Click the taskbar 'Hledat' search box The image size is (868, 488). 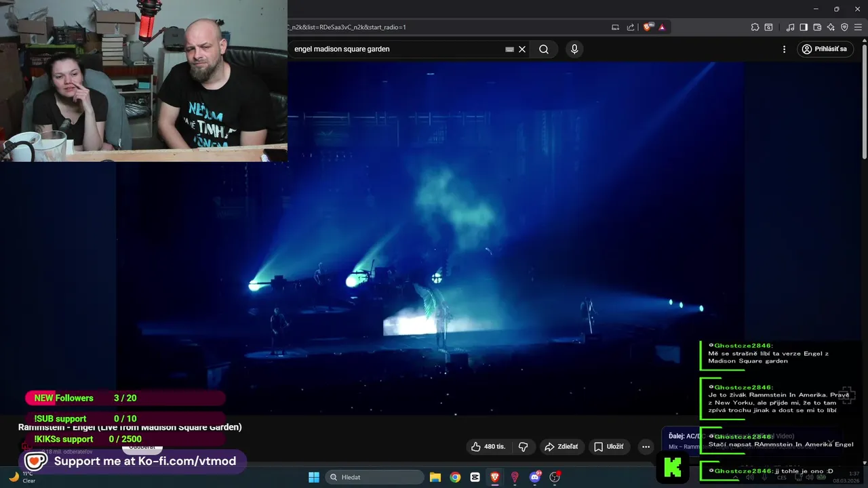coord(374,477)
